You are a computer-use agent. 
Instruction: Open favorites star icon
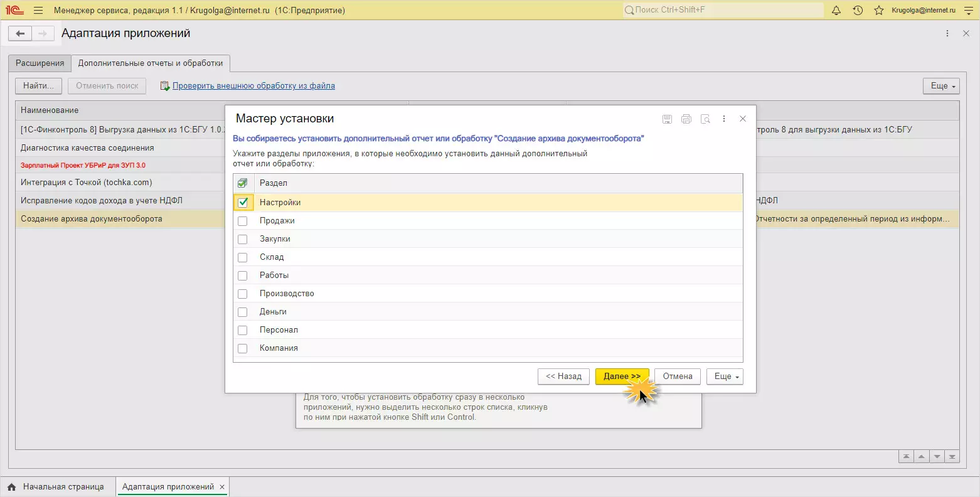[878, 10]
